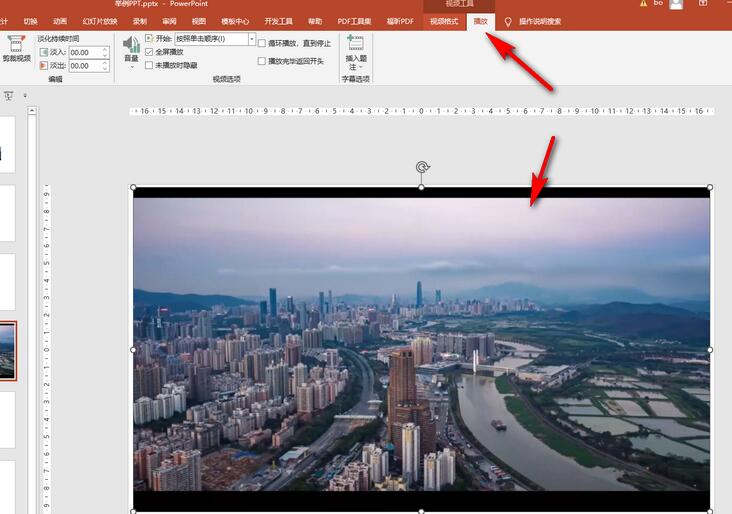Switch to the 视频格式 tab
This screenshot has width=732, height=514.
point(443,21)
